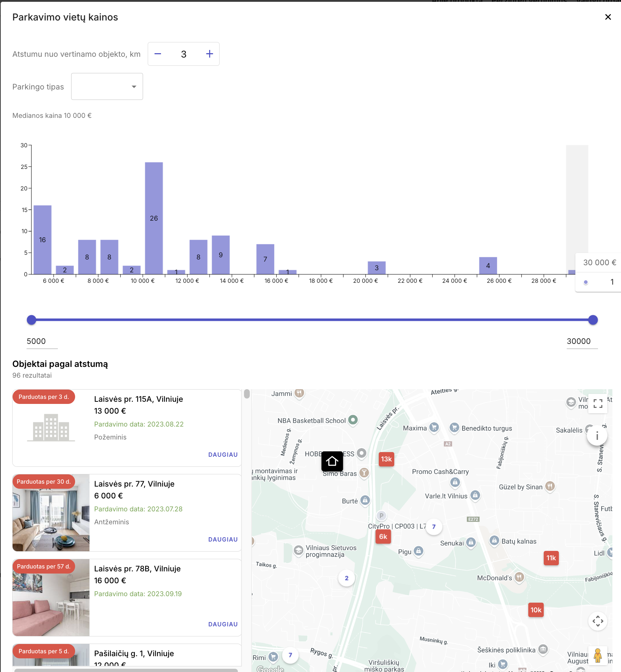Select the 10k price marker on map
621x672 pixels.
536,610
